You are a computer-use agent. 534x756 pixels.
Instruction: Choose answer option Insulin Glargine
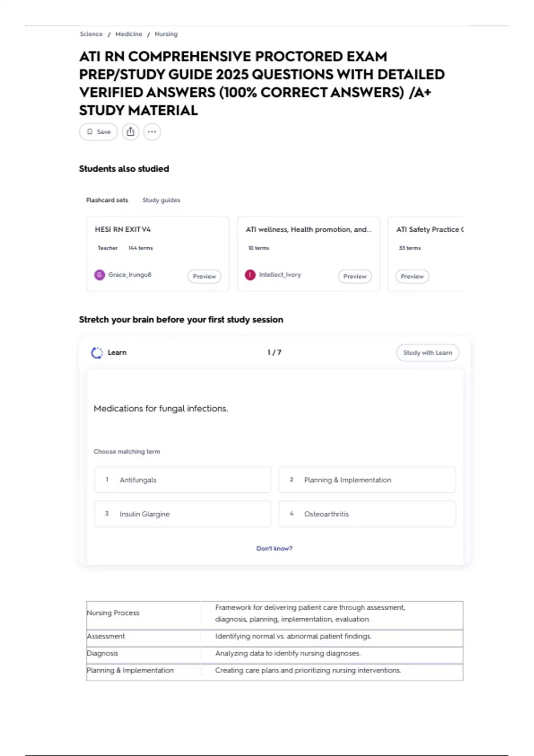[182, 514]
